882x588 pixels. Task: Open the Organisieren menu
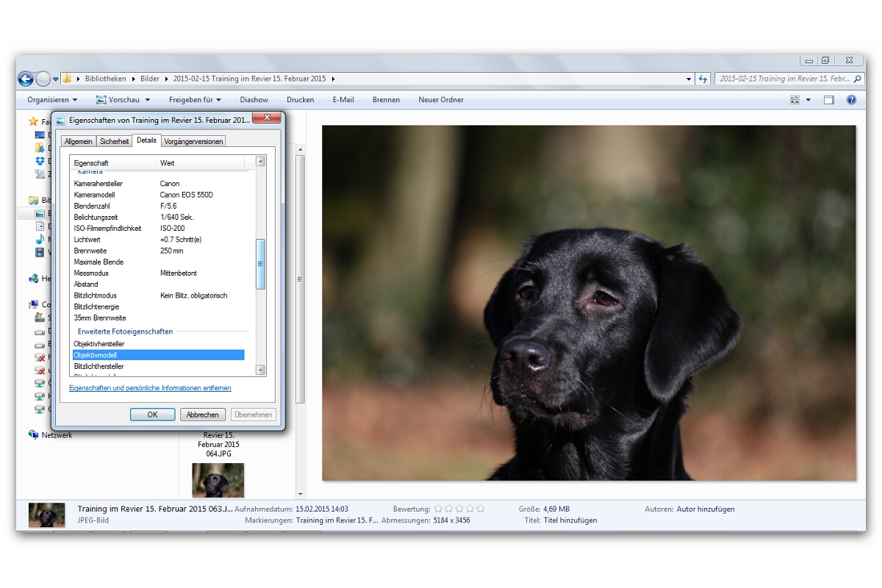click(x=52, y=100)
